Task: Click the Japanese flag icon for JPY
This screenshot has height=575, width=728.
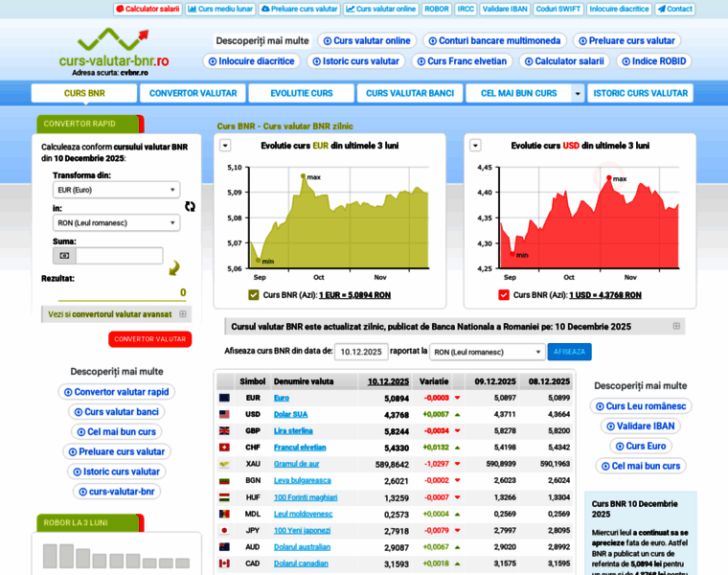Action: point(224,530)
